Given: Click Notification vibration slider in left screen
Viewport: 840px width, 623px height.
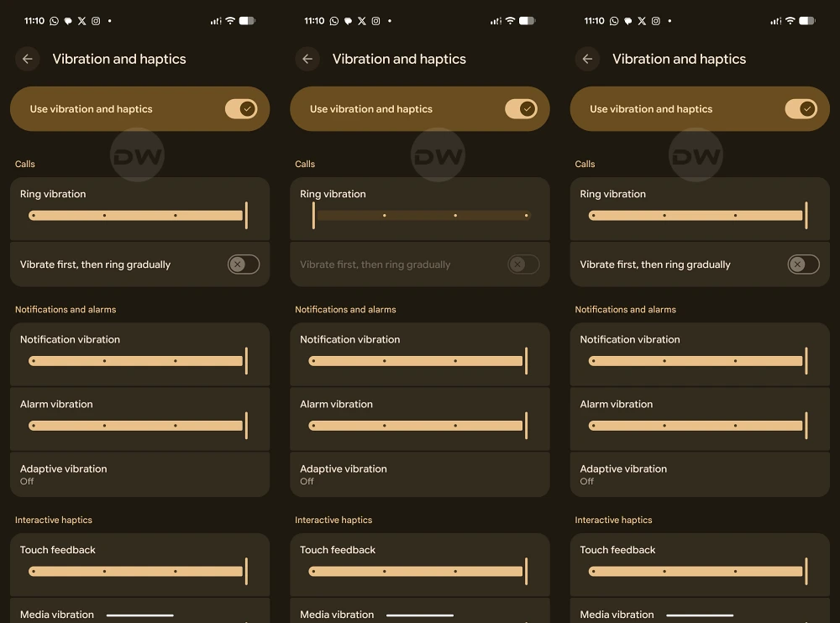Looking at the screenshot, I should pos(139,361).
